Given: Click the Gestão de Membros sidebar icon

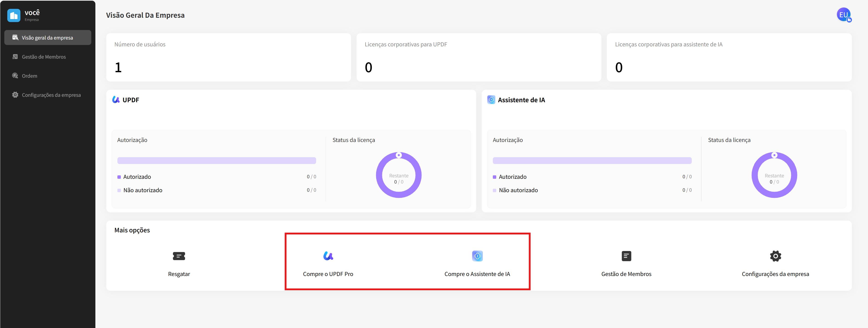Looking at the screenshot, I should [15, 57].
